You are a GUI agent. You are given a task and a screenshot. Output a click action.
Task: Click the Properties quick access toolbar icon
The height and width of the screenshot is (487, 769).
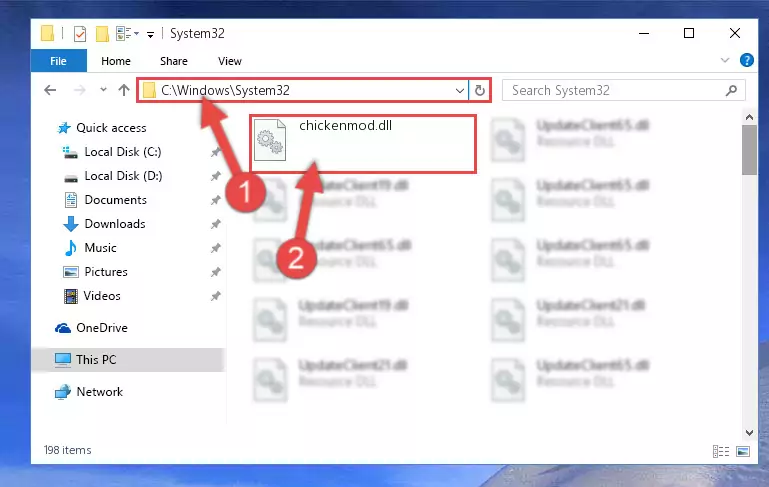79,34
